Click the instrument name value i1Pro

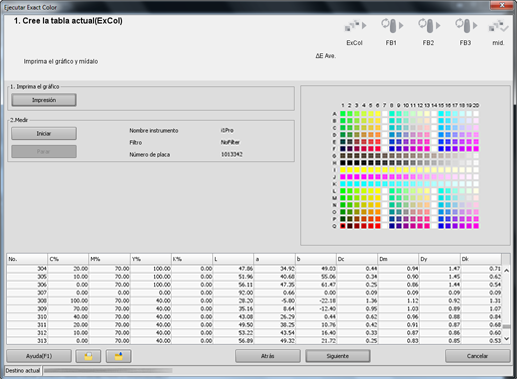tap(227, 130)
